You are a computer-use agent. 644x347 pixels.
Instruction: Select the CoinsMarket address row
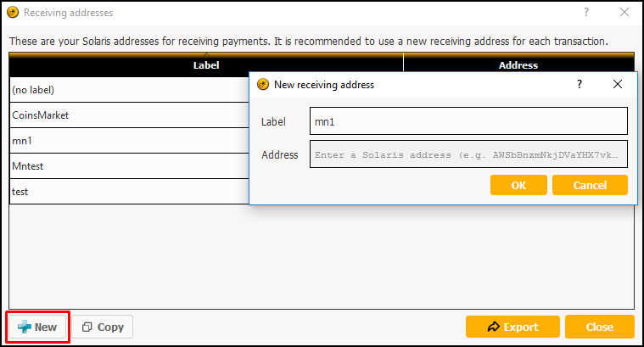click(129, 115)
